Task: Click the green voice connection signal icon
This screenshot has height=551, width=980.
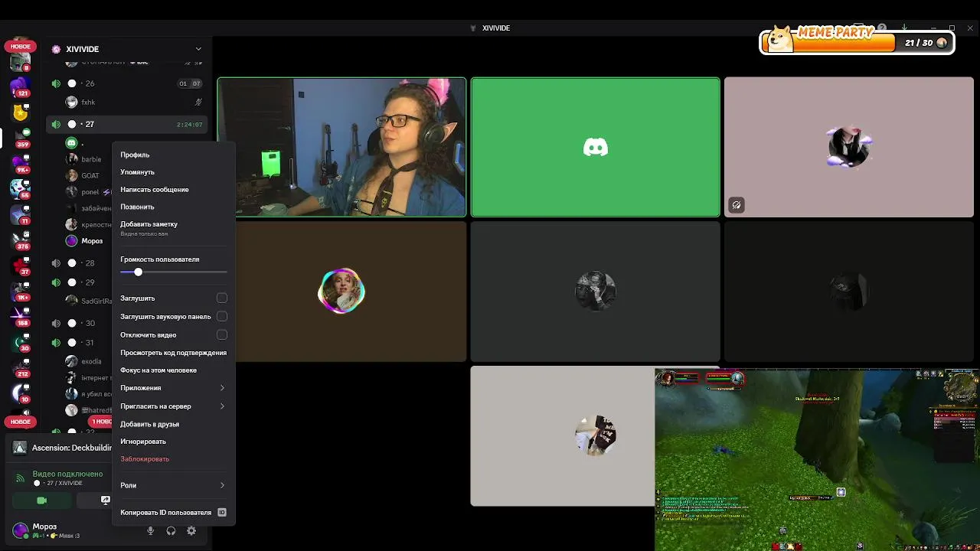Action: click(x=20, y=478)
